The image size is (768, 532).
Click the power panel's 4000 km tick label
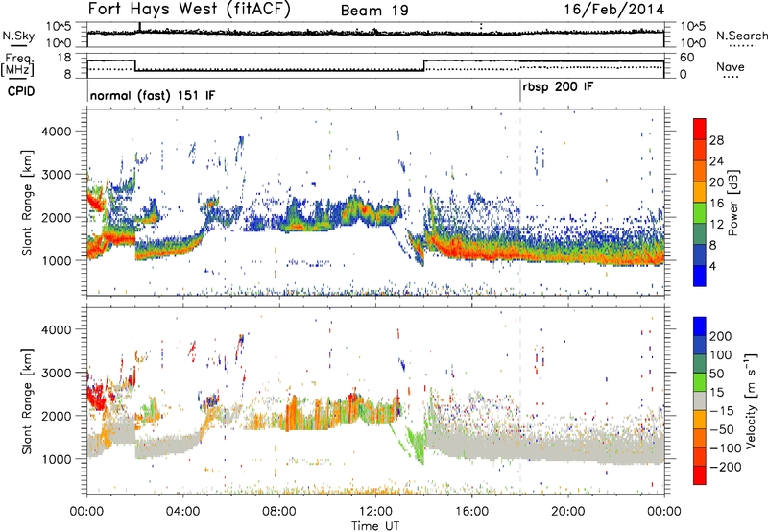pyautogui.click(x=56, y=132)
